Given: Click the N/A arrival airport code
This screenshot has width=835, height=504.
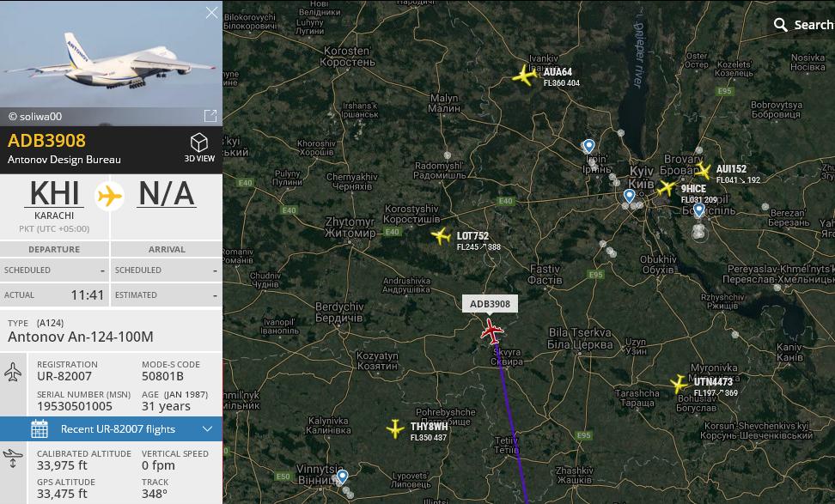Looking at the screenshot, I should tap(167, 193).
